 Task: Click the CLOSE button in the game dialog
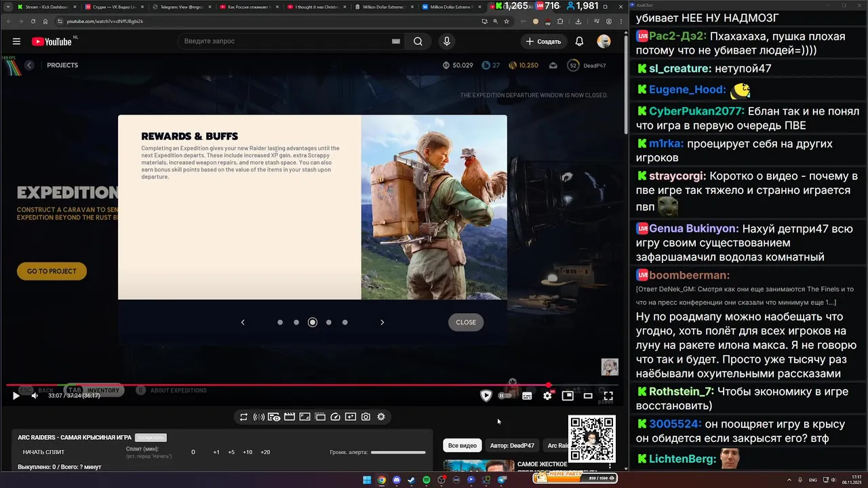click(x=466, y=322)
